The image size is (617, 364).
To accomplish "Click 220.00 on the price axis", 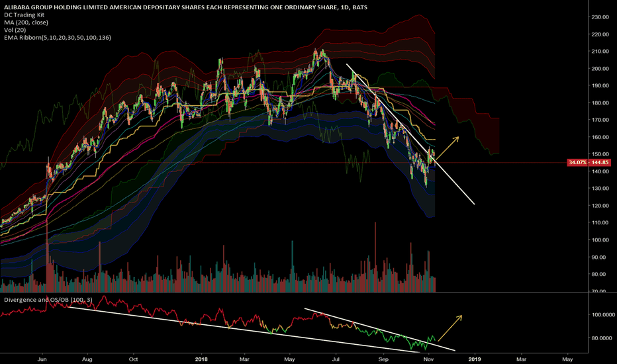I will (x=600, y=34).
